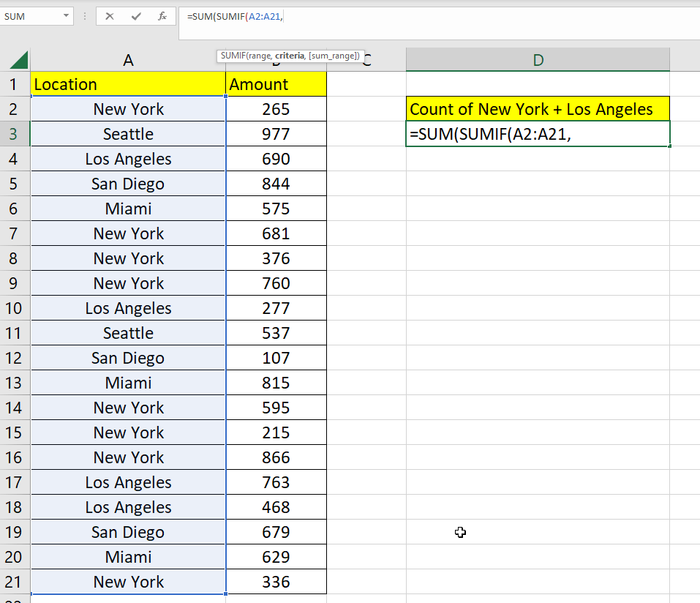
Task: Click the Select All triangle above row 1
Action: coord(17,59)
